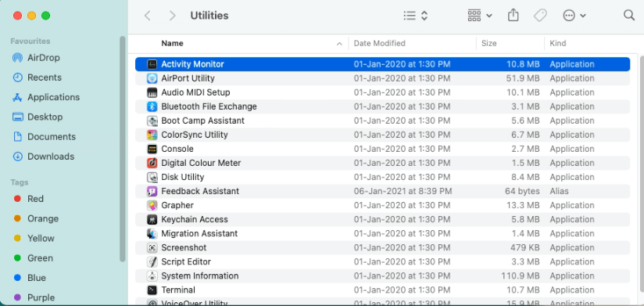Click the Audio MIDI Setup app icon
Image resolution: width=644 pixels, height=306 pixels.
tap(152, 92)
